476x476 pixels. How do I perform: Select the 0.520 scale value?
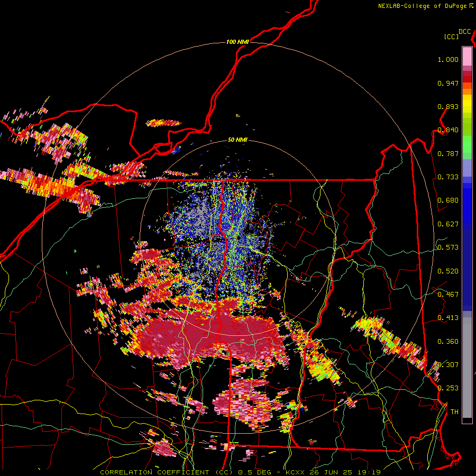[448, 271]
